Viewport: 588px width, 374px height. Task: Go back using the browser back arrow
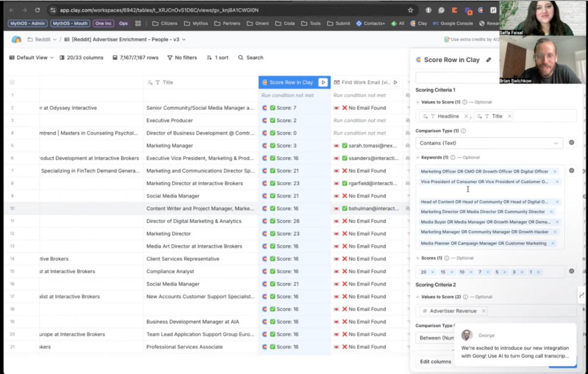tap(12, 10)
